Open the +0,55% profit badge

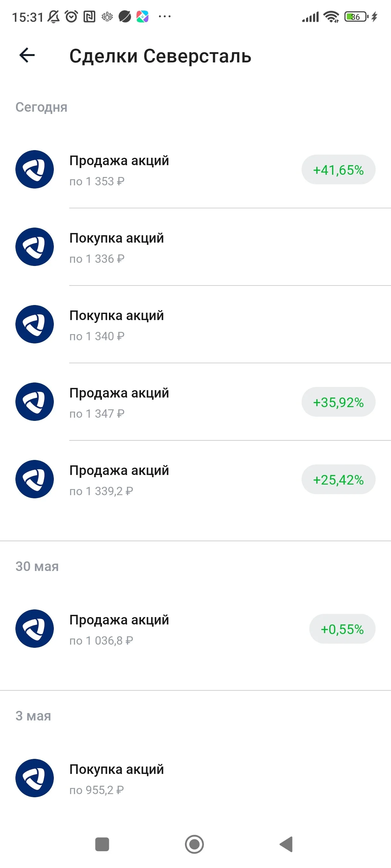tap(342, 629)
